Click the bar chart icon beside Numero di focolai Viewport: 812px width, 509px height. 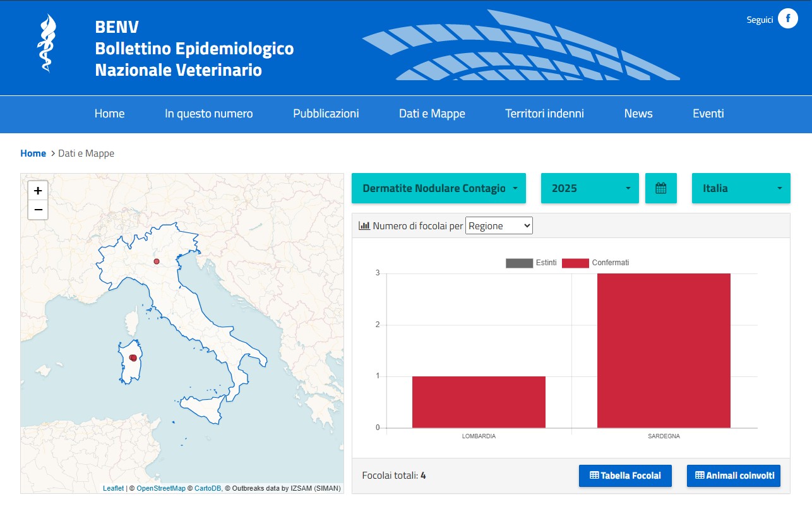pyautogui.click(x=364, y=225)
